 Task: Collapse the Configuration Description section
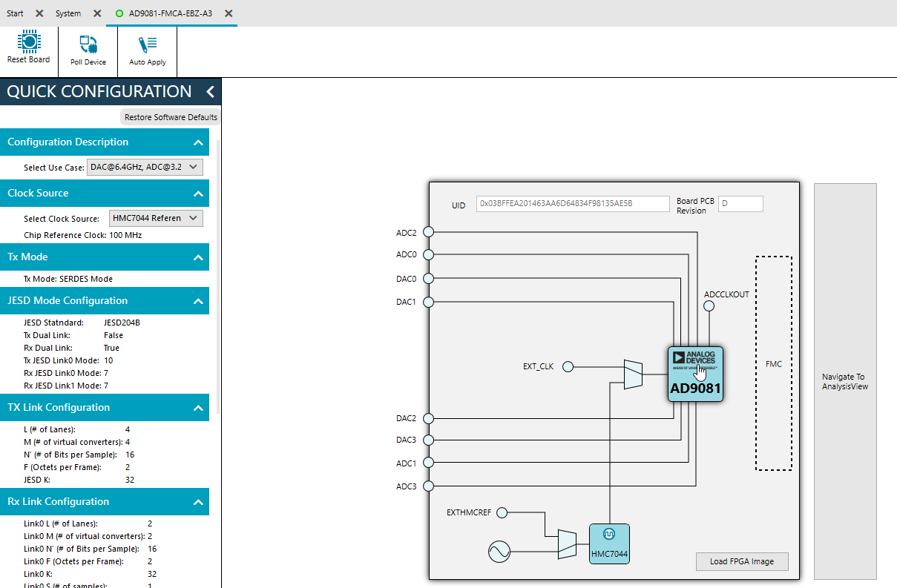pos(198,142)
